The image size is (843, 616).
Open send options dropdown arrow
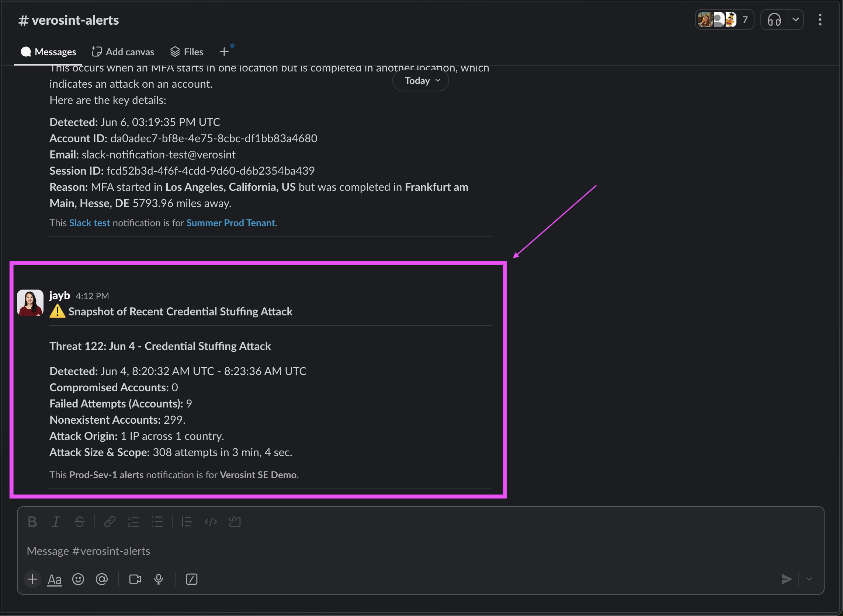[809, 579]
